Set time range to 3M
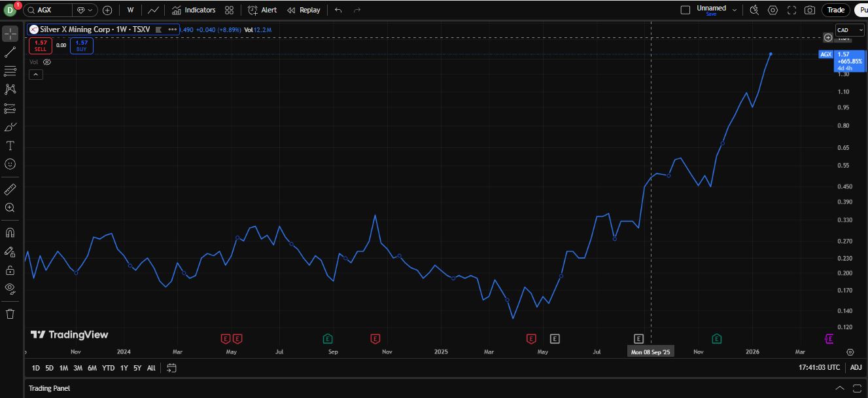Viewport: 868px width, 398px height. (78, 368)
